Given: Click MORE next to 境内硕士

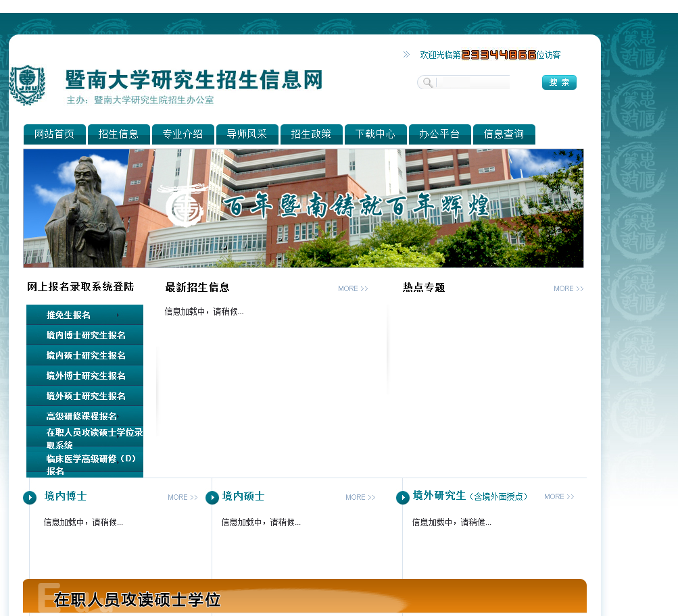Looking at the screenshot, I should click(360, 497).
